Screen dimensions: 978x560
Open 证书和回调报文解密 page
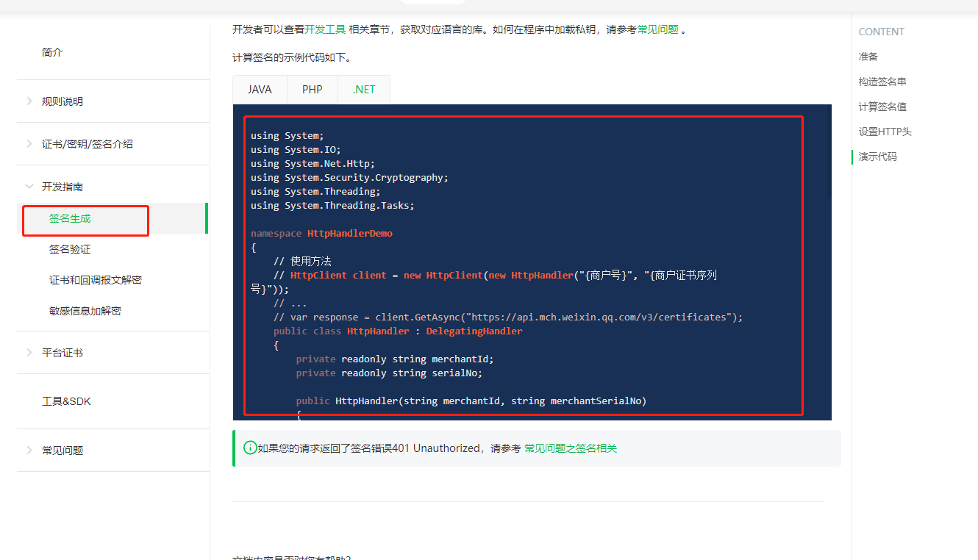tap(96, 280)
